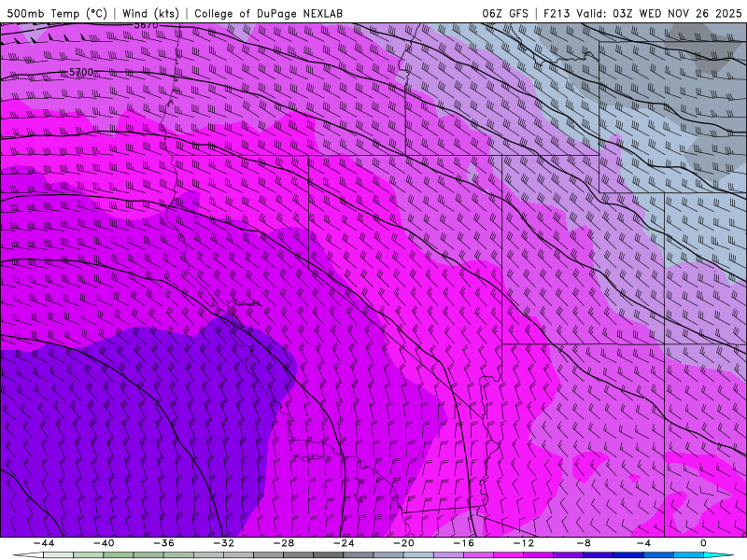Click the 0 colorbar tick label

(703, 543)
